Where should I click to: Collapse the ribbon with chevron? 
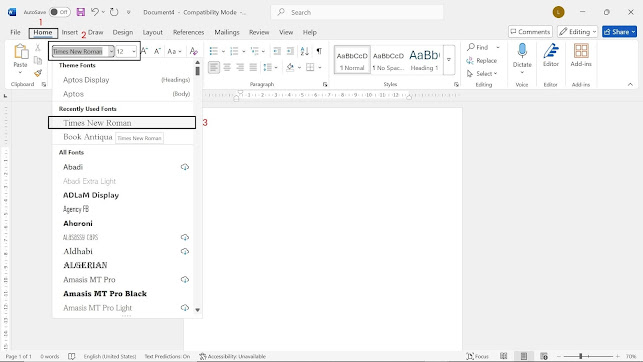click(x=630, y=84)
